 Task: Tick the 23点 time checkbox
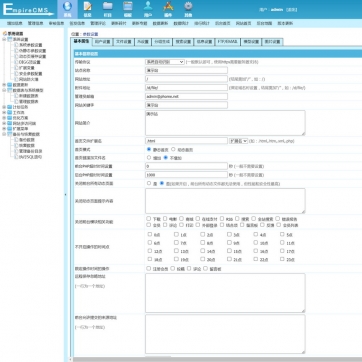pos(282,259)
